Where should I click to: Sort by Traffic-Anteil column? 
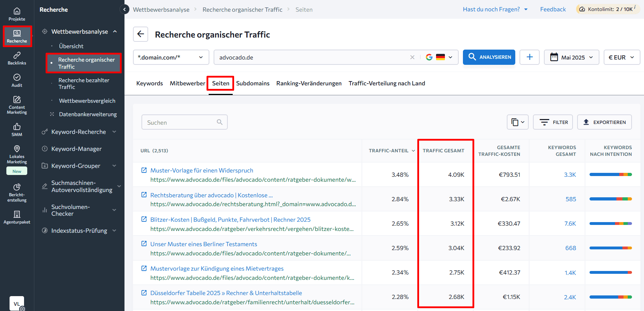click(391, 151)
